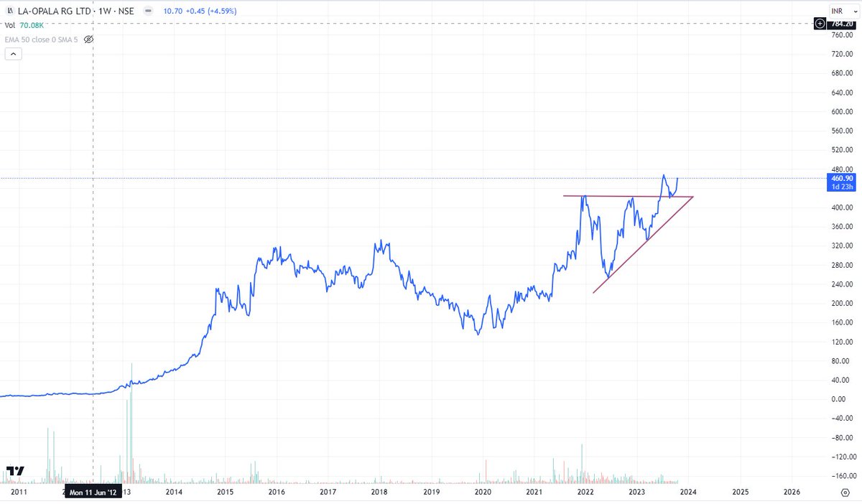Select the horizontal resistance trendline near 420
The image size is (862, 504).
tap(629, 196)
